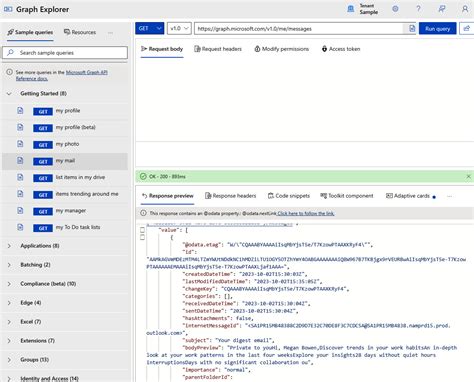Click the Run query button
The width and height of the screenshot is (474, 382).
[437, 29]
